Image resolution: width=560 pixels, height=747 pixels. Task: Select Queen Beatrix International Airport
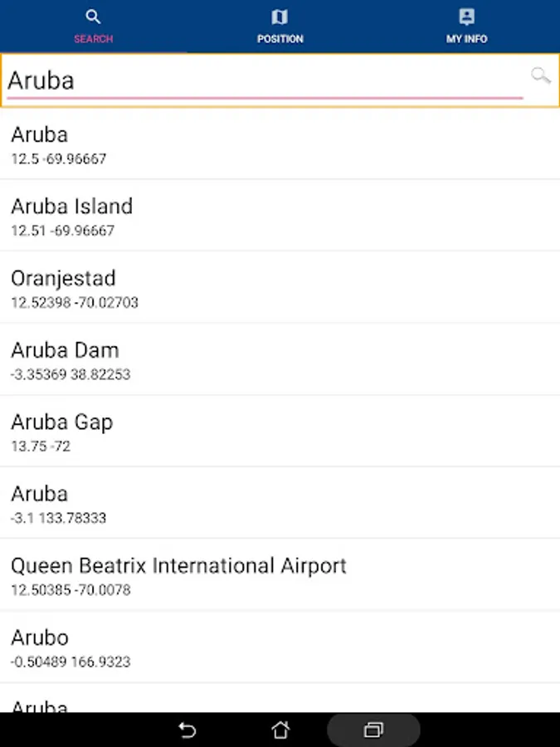pos(280,575)
